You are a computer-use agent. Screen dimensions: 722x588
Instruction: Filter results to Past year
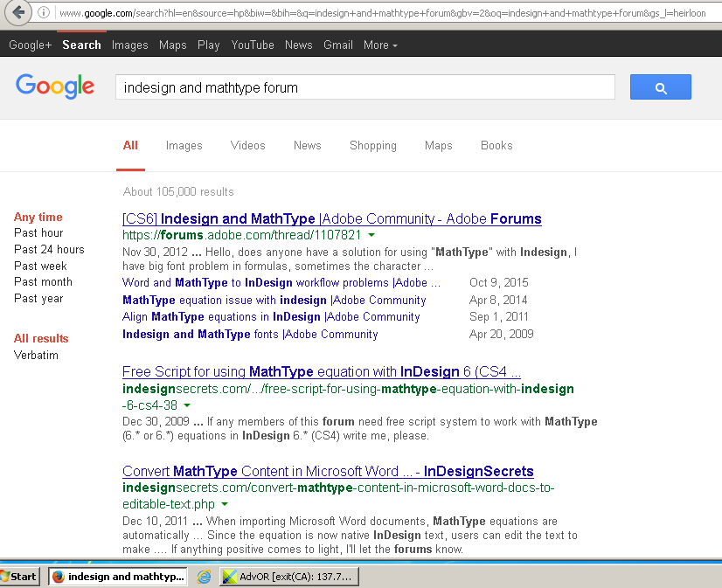(38, 299)
